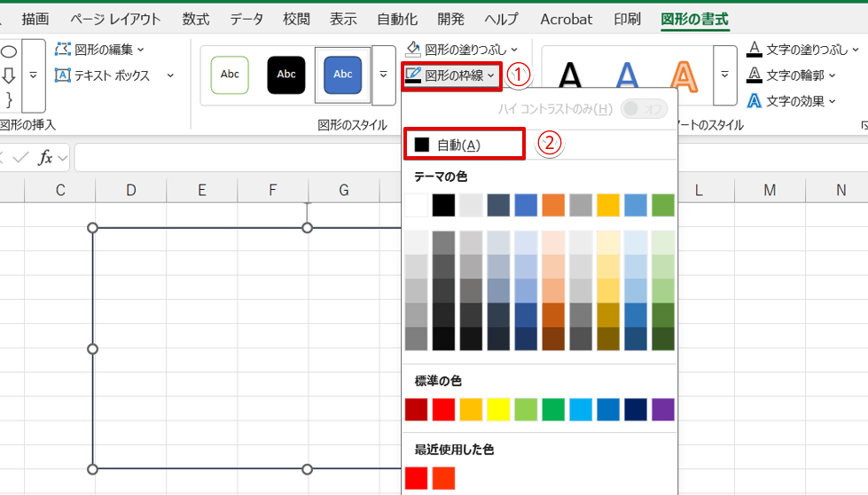Toggle ハイ コントラストのみ switch
Image resolution: width=868 pixels, height=495 pixels.
pyautogui.click(x=645, y=109)
